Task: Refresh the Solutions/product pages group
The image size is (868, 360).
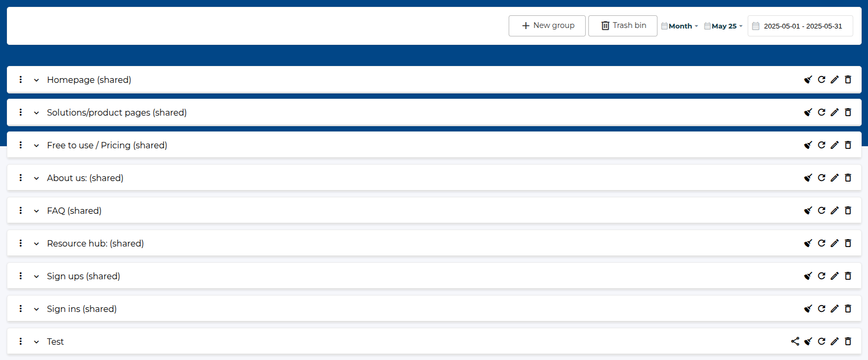Action: pos(822,112)
